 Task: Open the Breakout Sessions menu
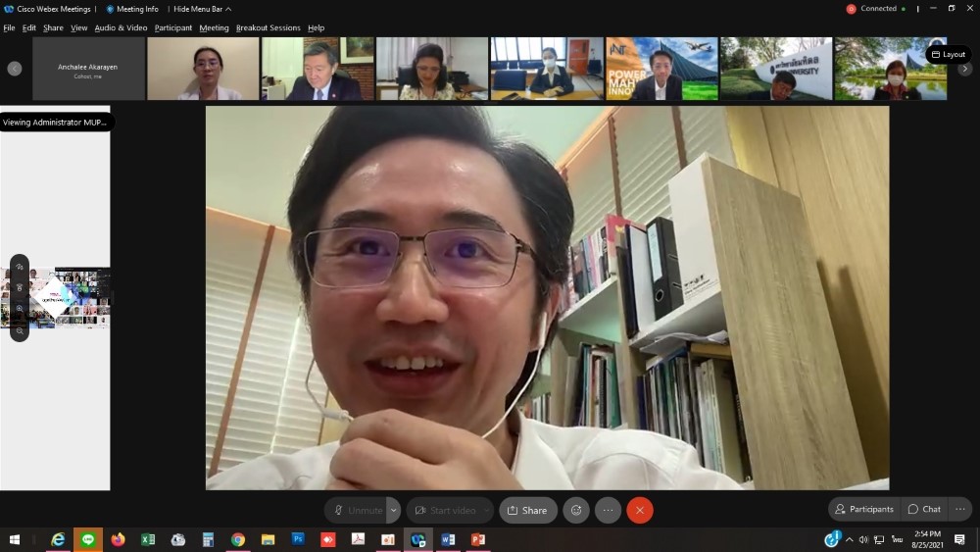268,28
